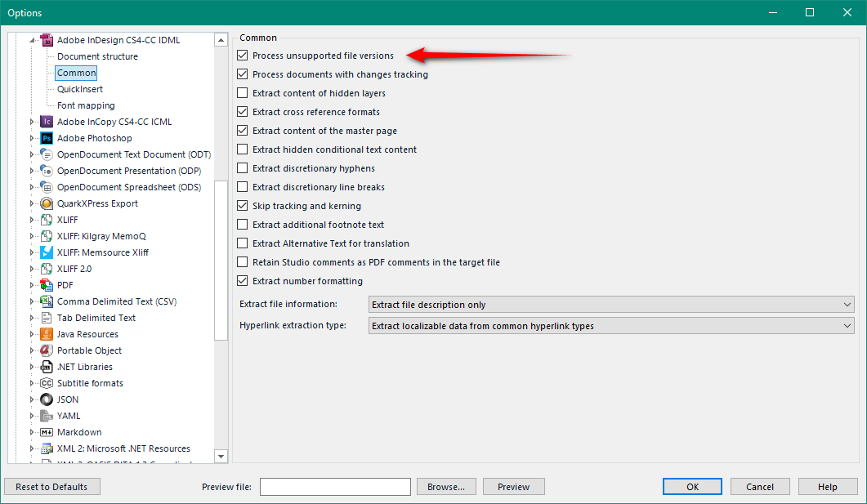Click the tree scrollbar down arrow

(221, 456)
